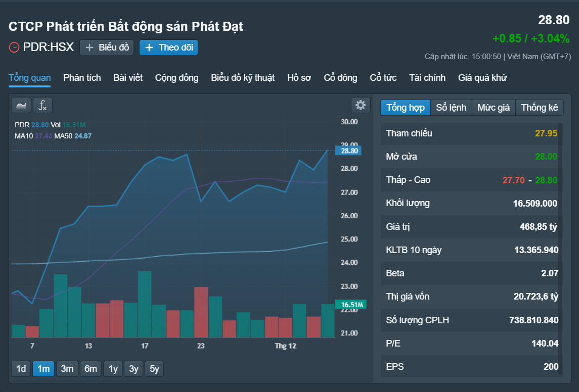Open the Giá quá khứ tab
The width and height of the screenshot is (579, 392).
(x=482, y=78)
